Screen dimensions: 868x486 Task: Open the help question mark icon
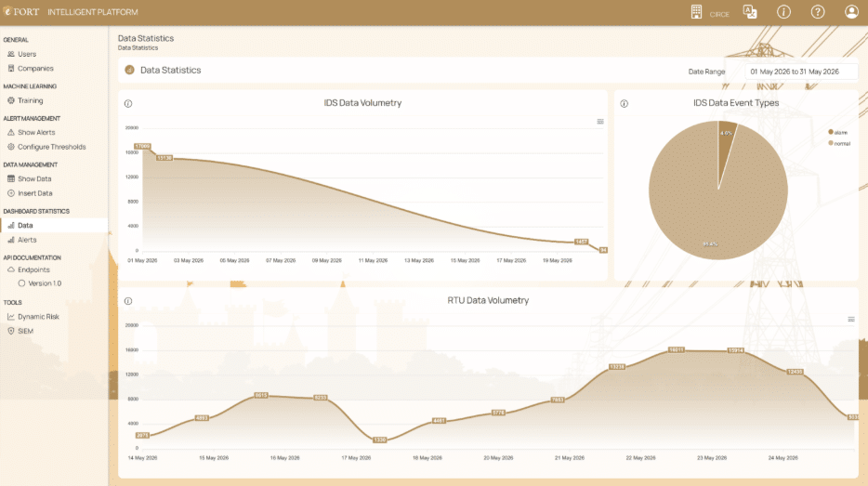click(818, 12)
